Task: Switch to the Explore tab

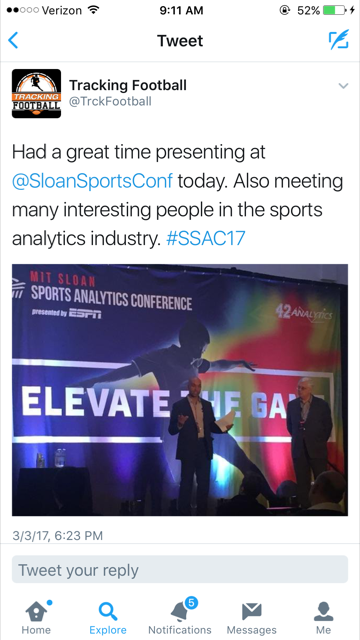Action: pyautogui.click(x=108, y=617)
